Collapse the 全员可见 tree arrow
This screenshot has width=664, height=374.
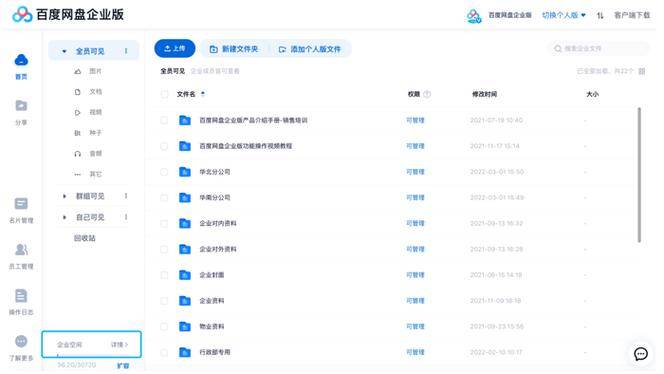(x=64, y=51)
